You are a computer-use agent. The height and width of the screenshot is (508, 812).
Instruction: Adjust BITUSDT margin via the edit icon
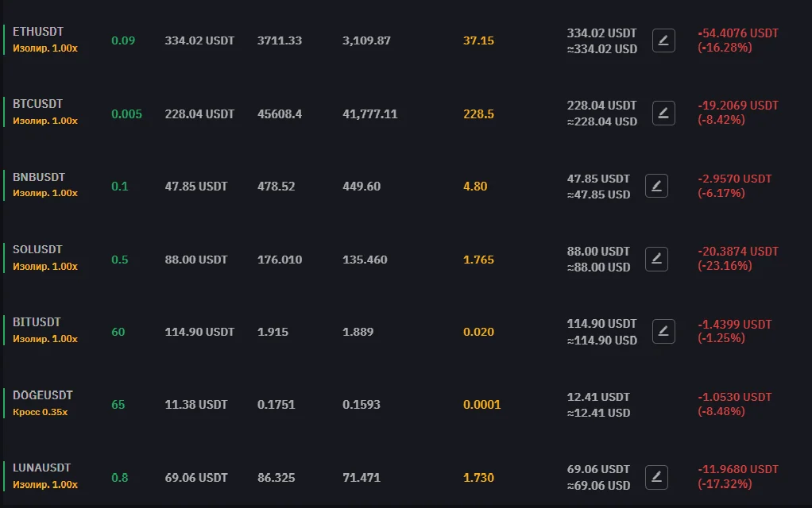(663, 332)
